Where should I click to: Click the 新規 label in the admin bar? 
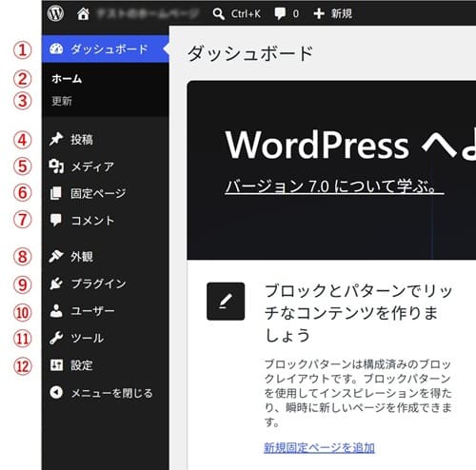[342, 13]
